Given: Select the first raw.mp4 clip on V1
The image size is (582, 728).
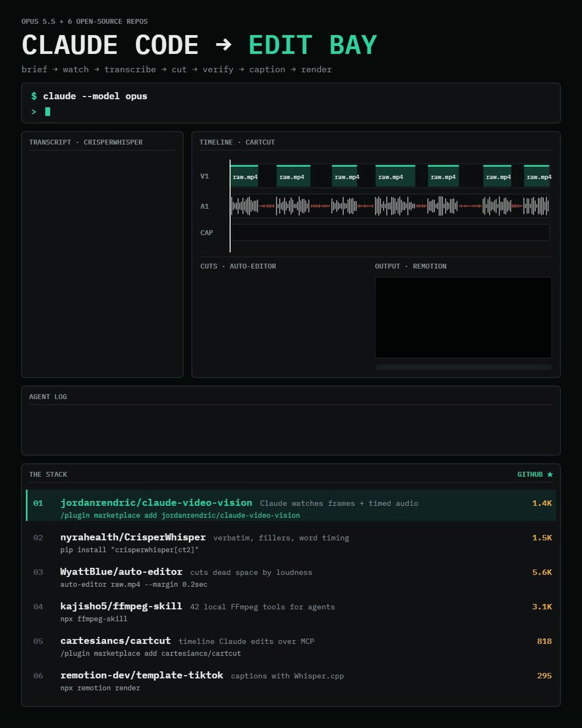Looking at the screenshot, I should point(245,176).
